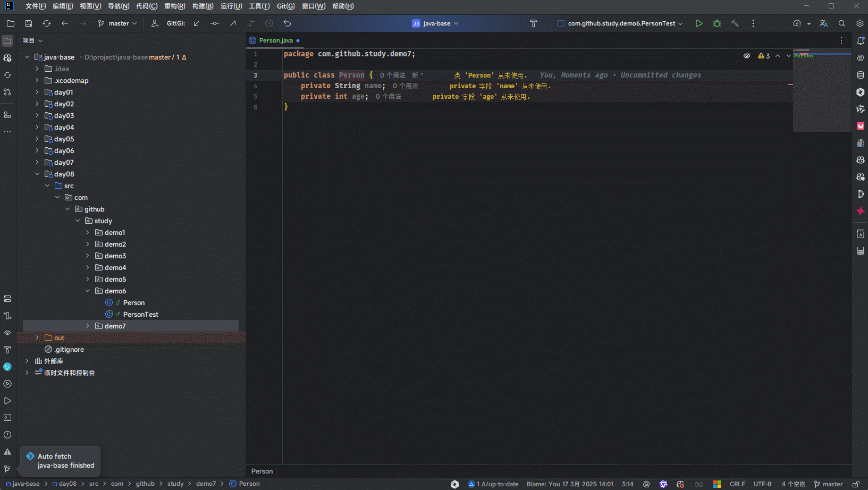Click the Run button in the toolbar
The image size is (868, 490).
[x=699, y=23]
